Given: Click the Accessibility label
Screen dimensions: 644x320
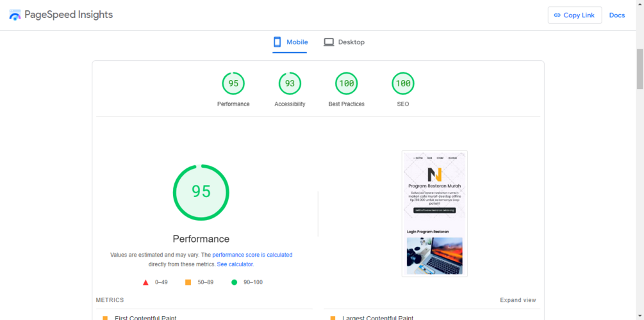Looking at the screenshot, I should [290, 104].
